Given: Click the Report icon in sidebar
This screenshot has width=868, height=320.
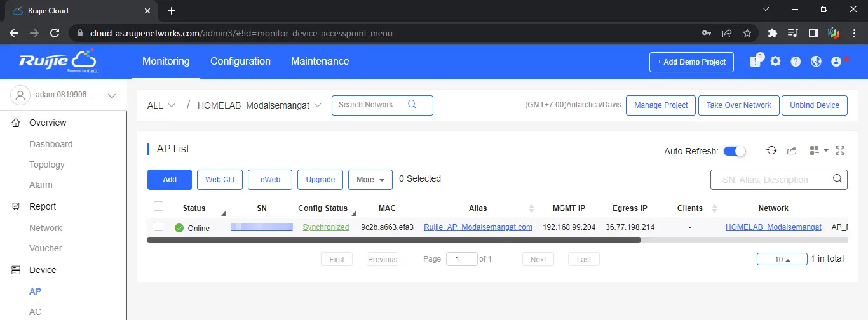Looking at the screenshot, I should pyautogui.click(x=16, y=206).
